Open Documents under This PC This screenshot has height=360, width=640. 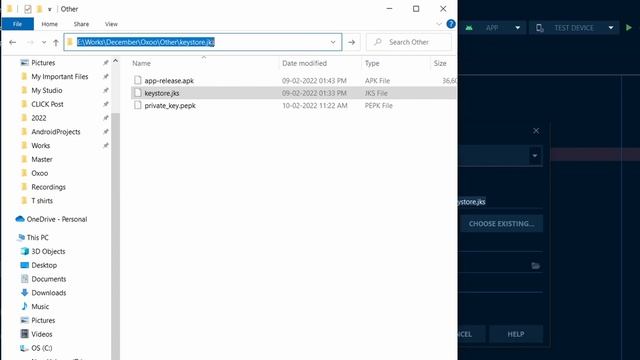click(x=49, y=279)
